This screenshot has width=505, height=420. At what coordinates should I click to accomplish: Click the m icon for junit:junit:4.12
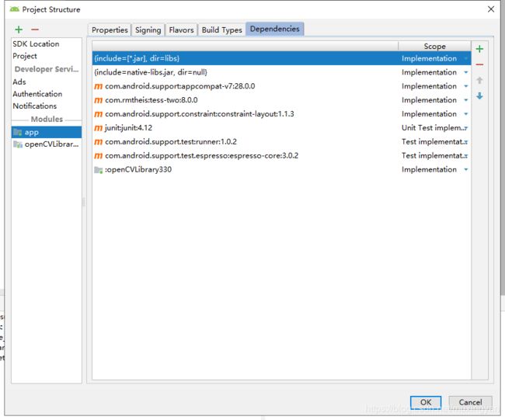click(98, 128)
